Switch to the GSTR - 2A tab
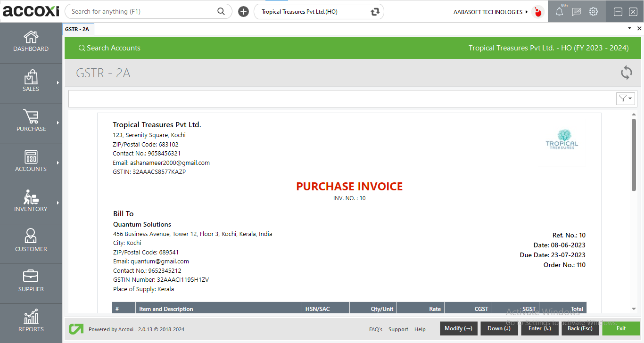The height and width of the screenshot is (343, 644). 78,29
